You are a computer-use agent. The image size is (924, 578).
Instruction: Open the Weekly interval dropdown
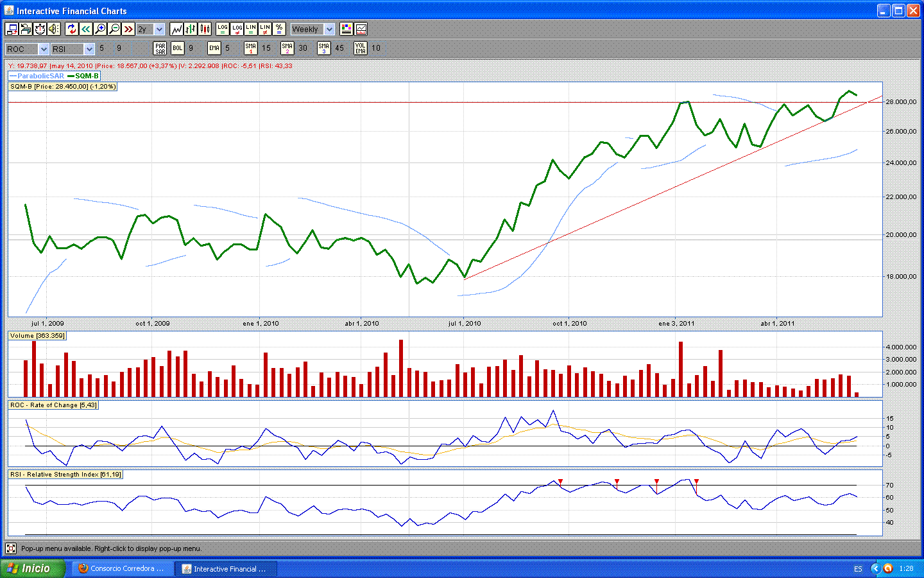329,30
